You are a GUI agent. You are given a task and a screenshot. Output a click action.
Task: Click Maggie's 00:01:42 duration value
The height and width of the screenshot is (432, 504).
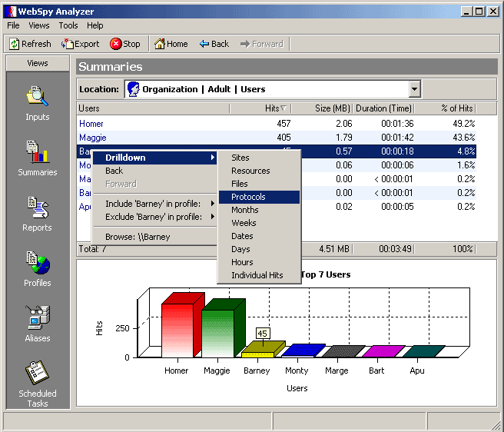[x=397, y=138]
